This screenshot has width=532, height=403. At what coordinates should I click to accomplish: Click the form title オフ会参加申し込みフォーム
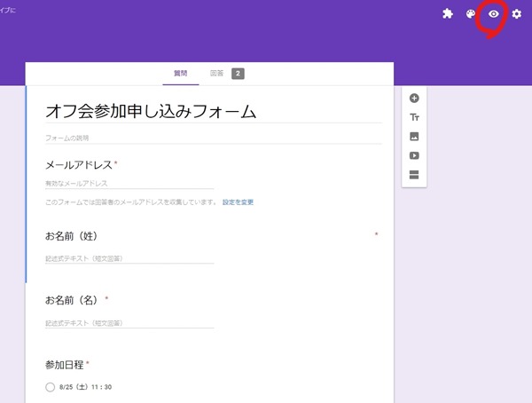coord(151,111)
